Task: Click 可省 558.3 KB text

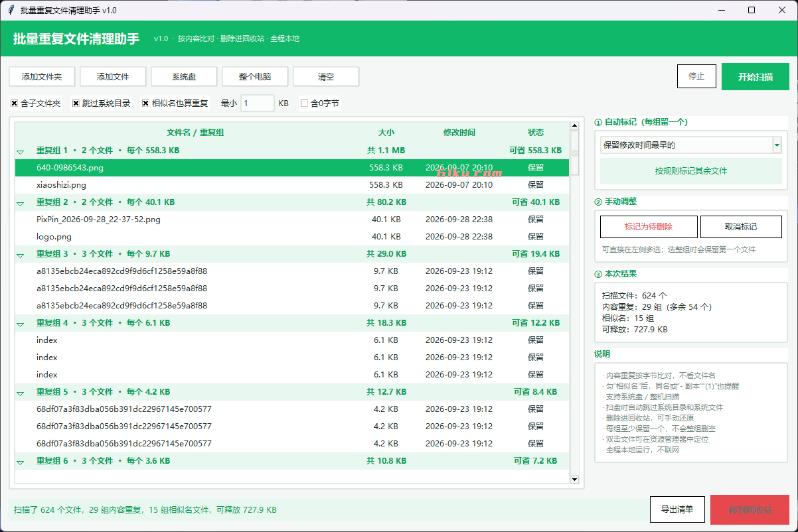Action: tap(536, 151)
